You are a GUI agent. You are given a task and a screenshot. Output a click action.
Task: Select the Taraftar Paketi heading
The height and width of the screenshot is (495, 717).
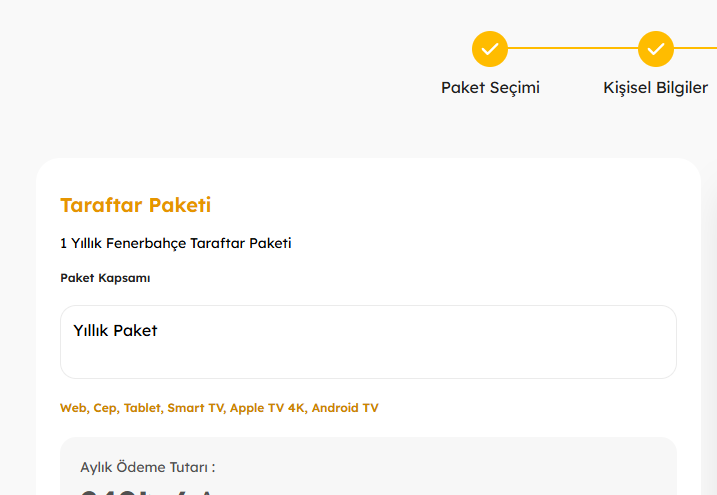(135, 205)
